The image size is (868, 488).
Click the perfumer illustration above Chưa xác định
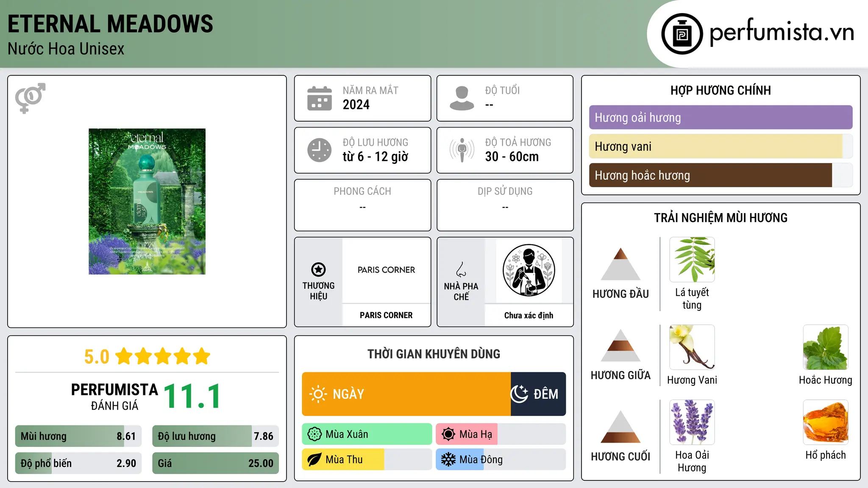tap(529, 270)
